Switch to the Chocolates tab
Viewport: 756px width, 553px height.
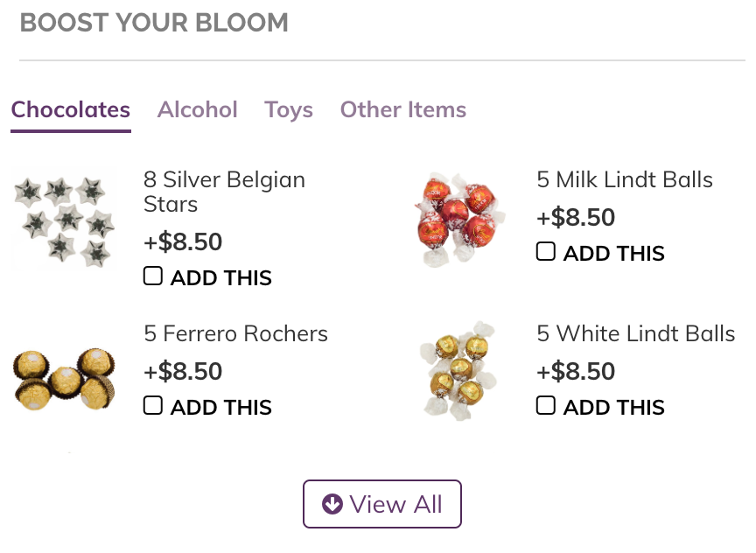(x=71, y=110)
